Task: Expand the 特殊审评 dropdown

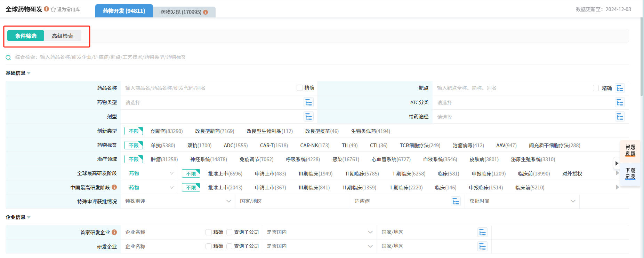Action: point(228,201)
